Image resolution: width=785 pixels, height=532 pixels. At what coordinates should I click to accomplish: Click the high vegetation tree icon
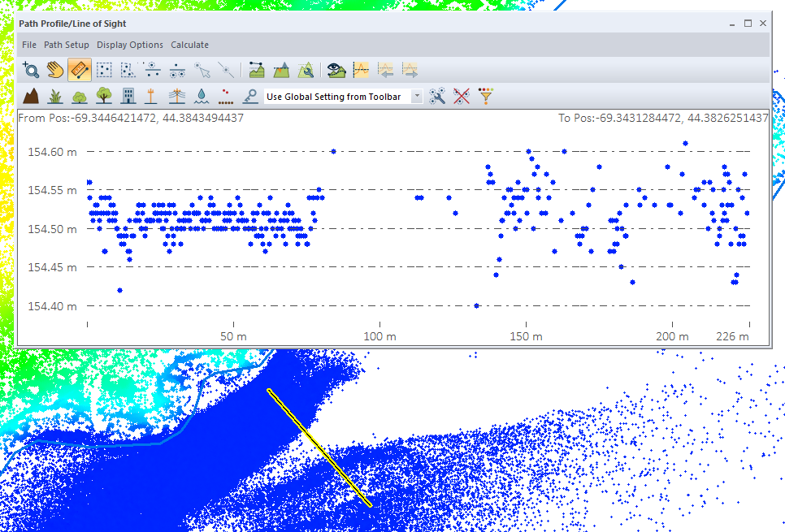point(103,97)
